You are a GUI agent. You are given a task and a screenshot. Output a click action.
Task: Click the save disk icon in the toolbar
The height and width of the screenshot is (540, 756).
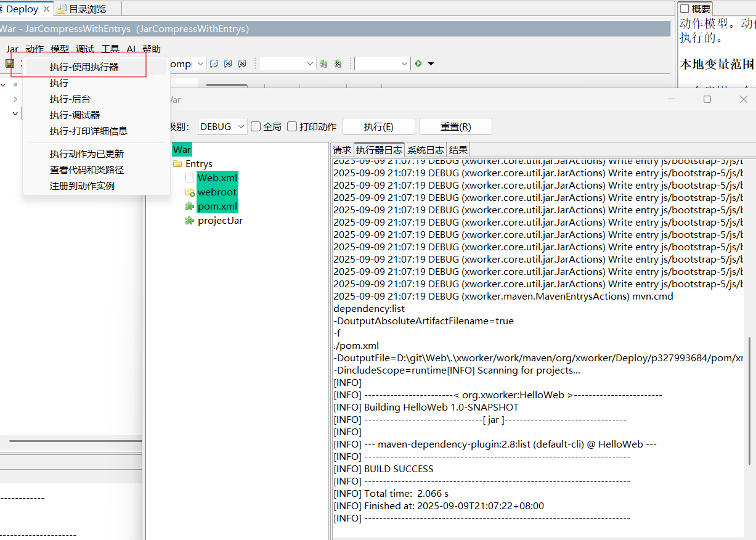pyautogui.click(x=9, y=63)
